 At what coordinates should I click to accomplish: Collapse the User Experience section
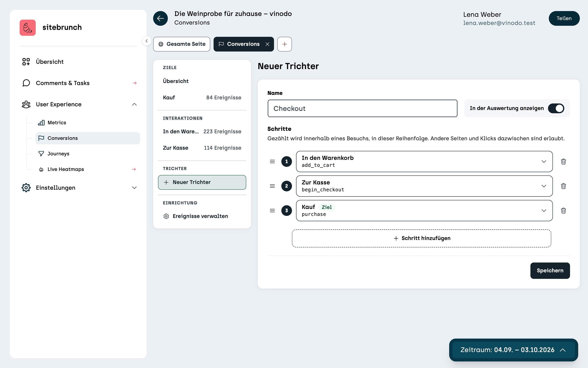tap(134, 104)
